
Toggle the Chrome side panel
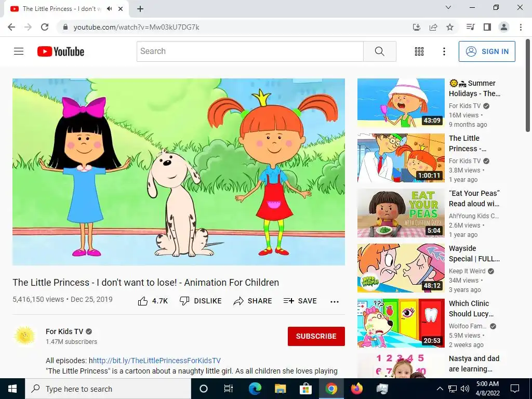[x=487, y=27]
